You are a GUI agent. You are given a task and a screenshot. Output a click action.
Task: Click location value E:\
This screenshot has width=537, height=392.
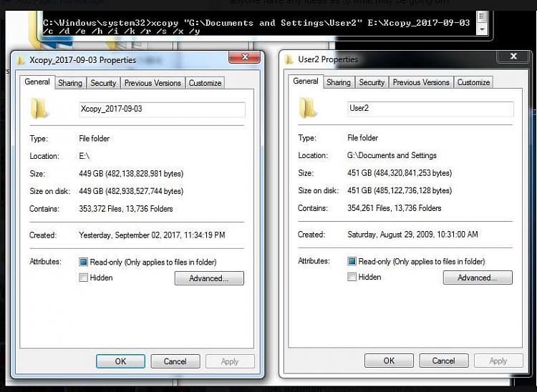[x=84, y=157]
